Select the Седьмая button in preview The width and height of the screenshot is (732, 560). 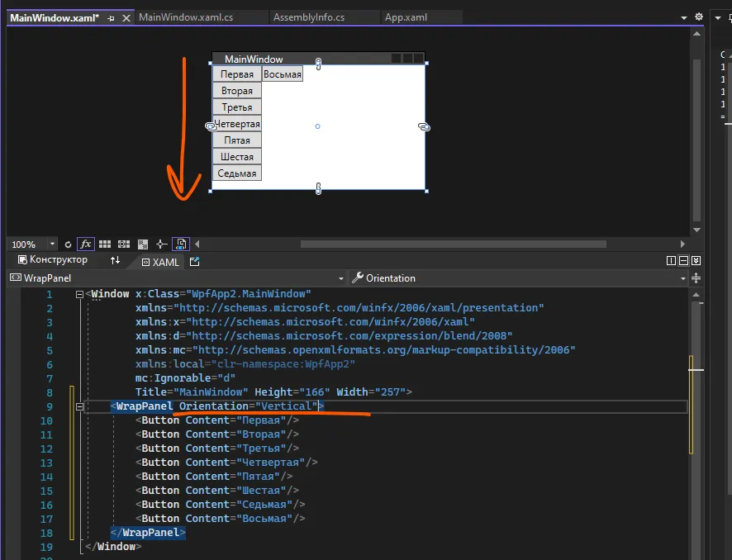click(236, 173)
